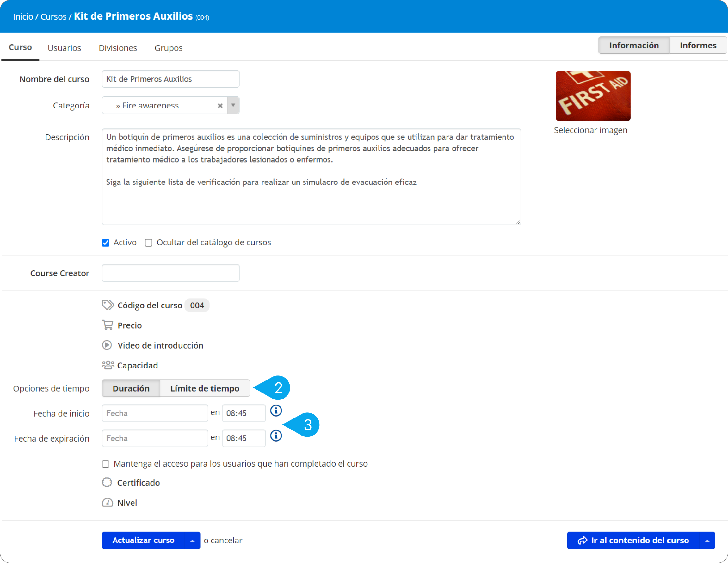This screenshot has height=563, width=728.
Task: Expand the Actualizar curso arrow menu
Action: point(192,540)
